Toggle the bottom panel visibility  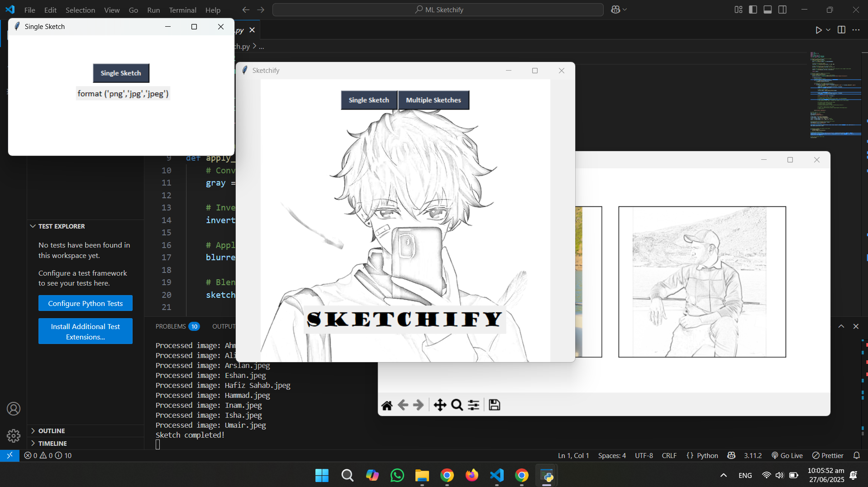pos(768,9)
